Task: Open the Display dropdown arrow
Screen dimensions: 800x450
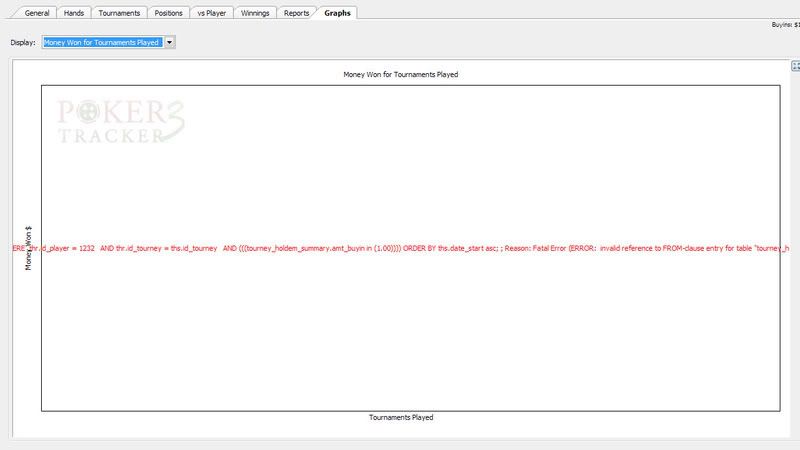Action: coord(169,43)
